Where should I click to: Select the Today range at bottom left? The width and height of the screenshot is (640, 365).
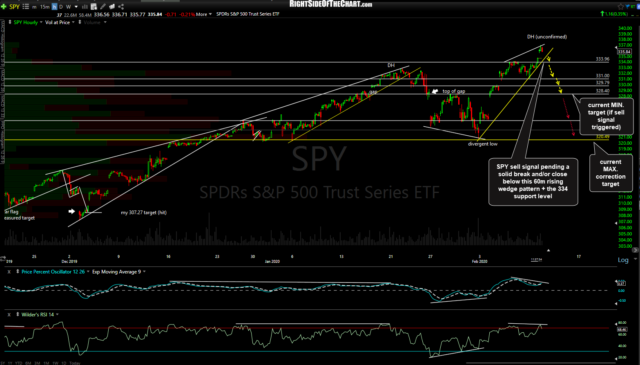coord(75,363)
